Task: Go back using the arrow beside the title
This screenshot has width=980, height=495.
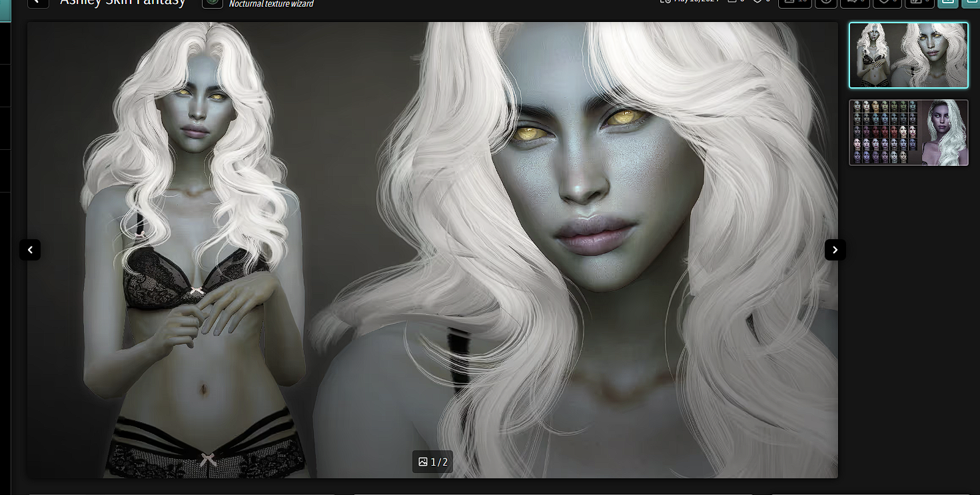Action: (38, 2)
